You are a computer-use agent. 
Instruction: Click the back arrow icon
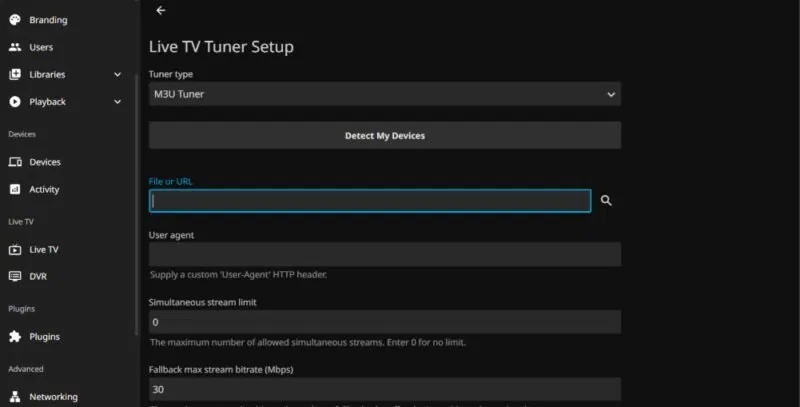point(161,11)
